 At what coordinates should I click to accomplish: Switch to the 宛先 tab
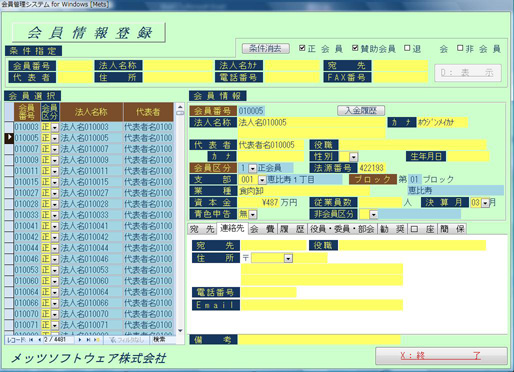202,229
